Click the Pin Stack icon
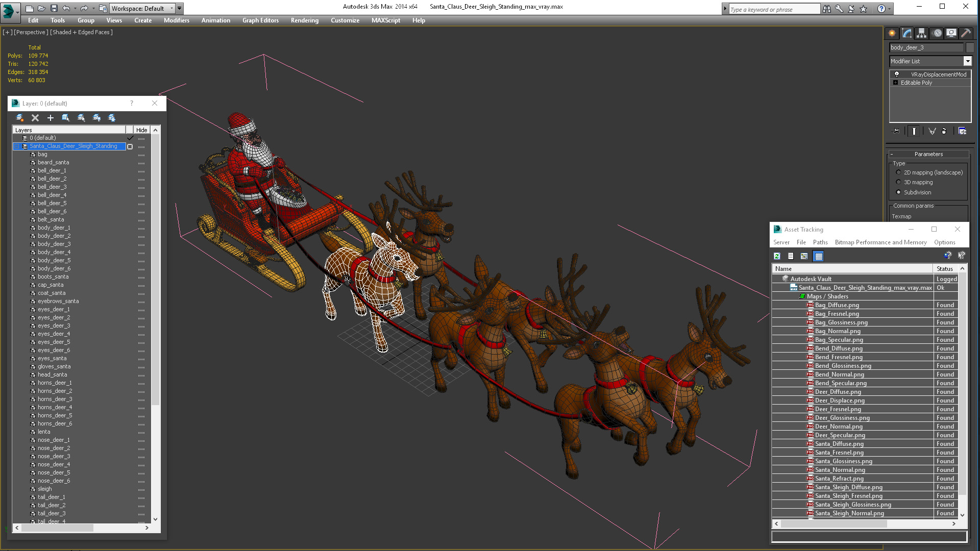This screenshot has height=551, width=980. tap(896, 131)
